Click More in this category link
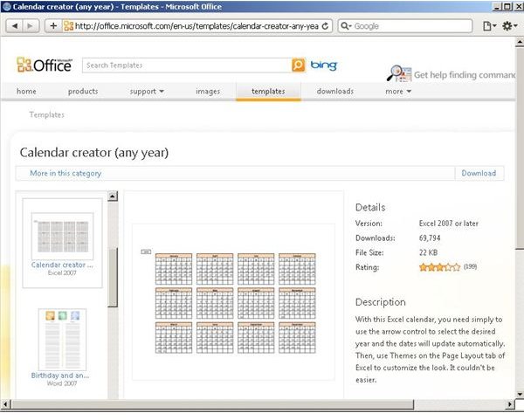This screenshot has width=524, height=420. tap(65, 173)
